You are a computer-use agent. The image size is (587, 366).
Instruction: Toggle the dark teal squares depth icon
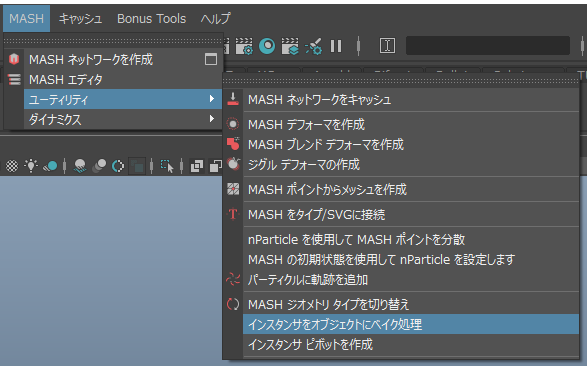coord(137,166)
